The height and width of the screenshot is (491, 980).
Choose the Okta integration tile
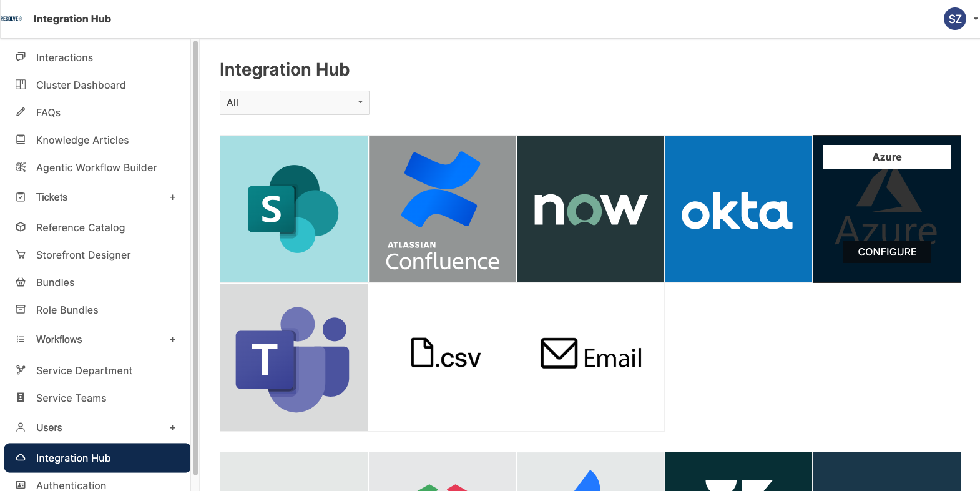[738, 209]
